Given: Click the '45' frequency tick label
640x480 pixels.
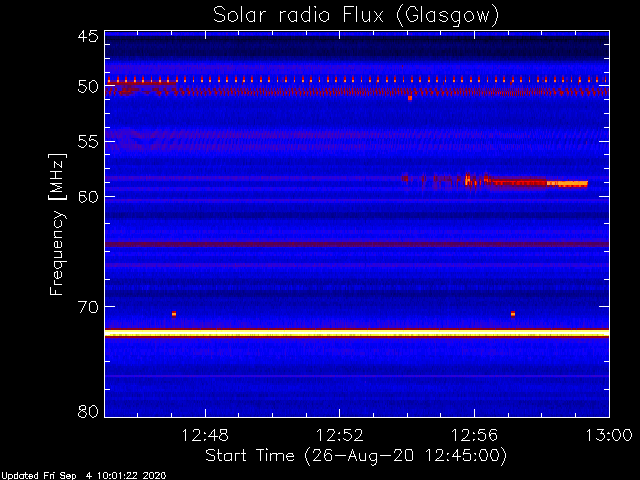Looking at the screenshot, I should pyautogui.click(x=88, y=37).
